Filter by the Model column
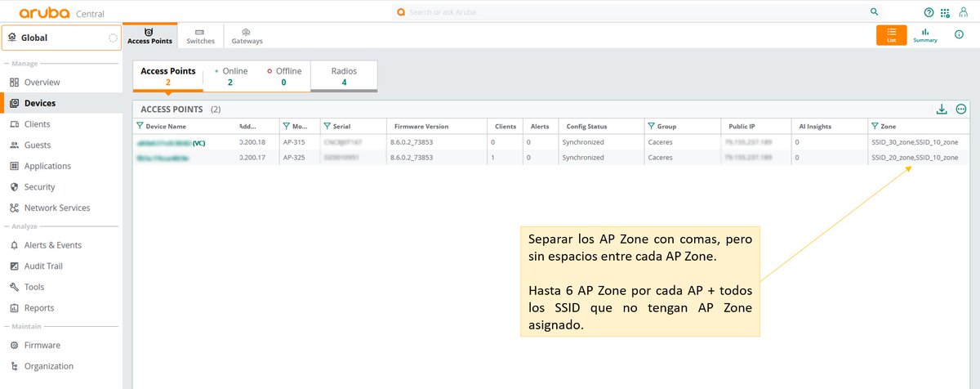This screenshot has width=980, height=389. [x=286, y=127]
